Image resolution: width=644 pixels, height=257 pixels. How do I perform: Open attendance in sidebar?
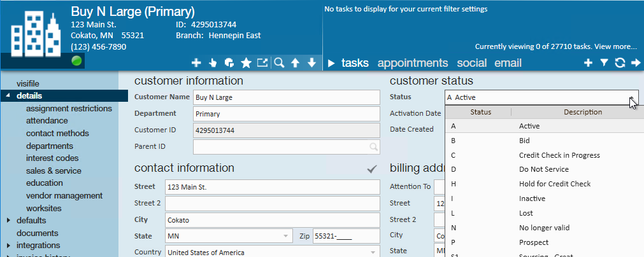coord(47,121)
